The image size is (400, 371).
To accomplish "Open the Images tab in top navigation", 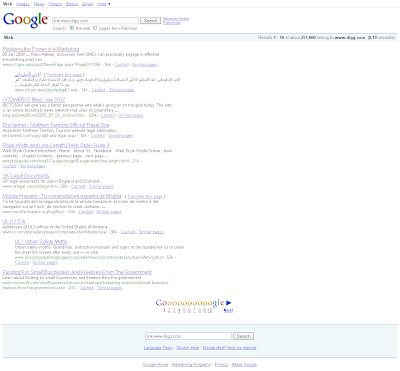I will tap(23, 4).
